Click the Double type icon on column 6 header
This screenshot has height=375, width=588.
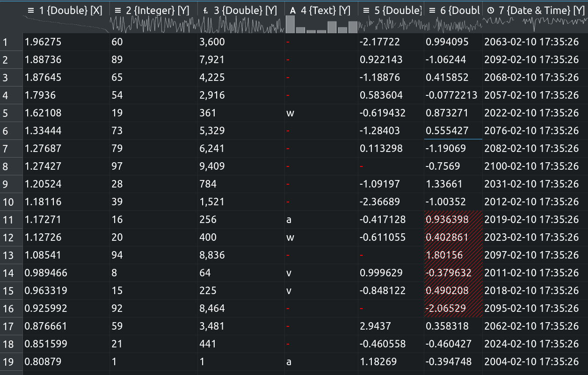(431, 10)
